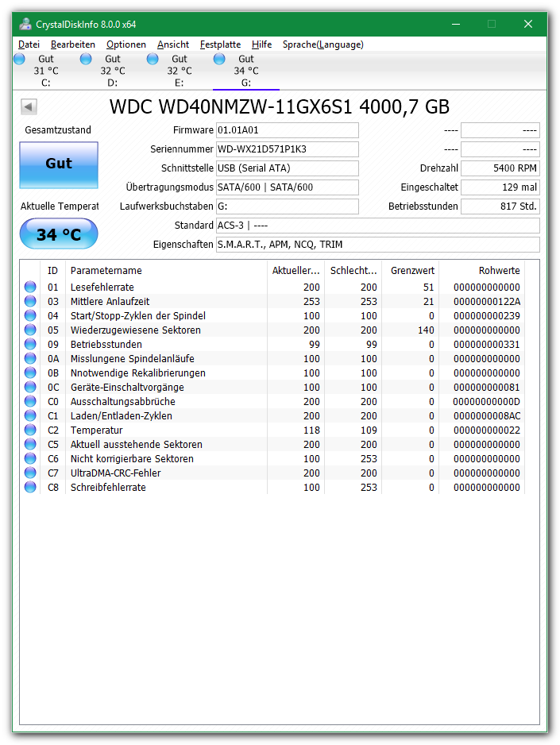This screenshot has height=745, width=560.
Task: Click status circle of Aktuell ausstehende Sektoren row
Action: tap(30, 444)
